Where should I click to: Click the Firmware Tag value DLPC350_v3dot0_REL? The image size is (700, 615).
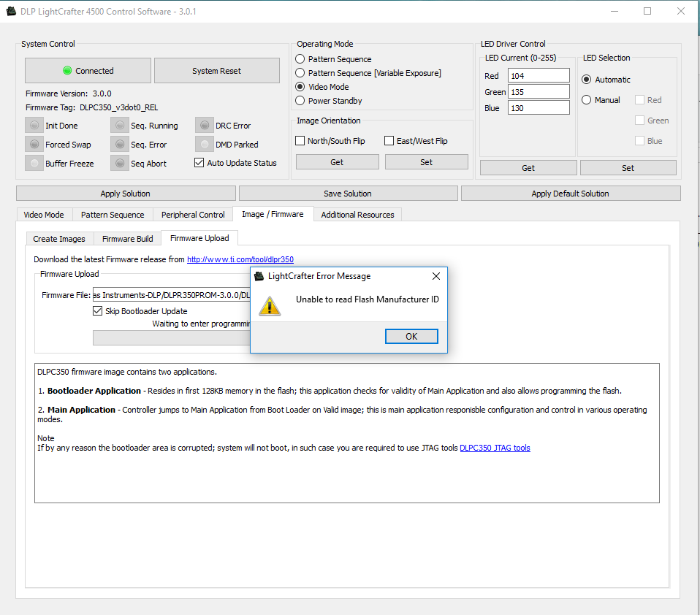119,107
